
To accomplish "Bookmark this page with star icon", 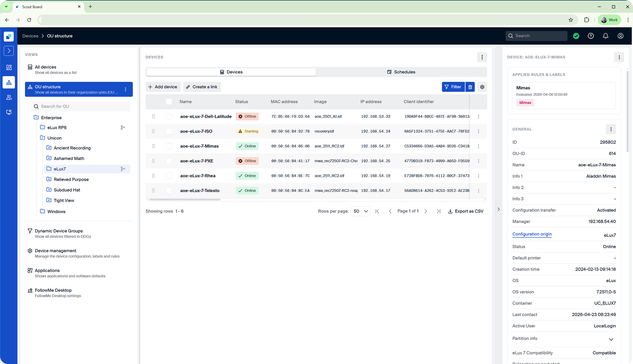I will coord(571,20).
